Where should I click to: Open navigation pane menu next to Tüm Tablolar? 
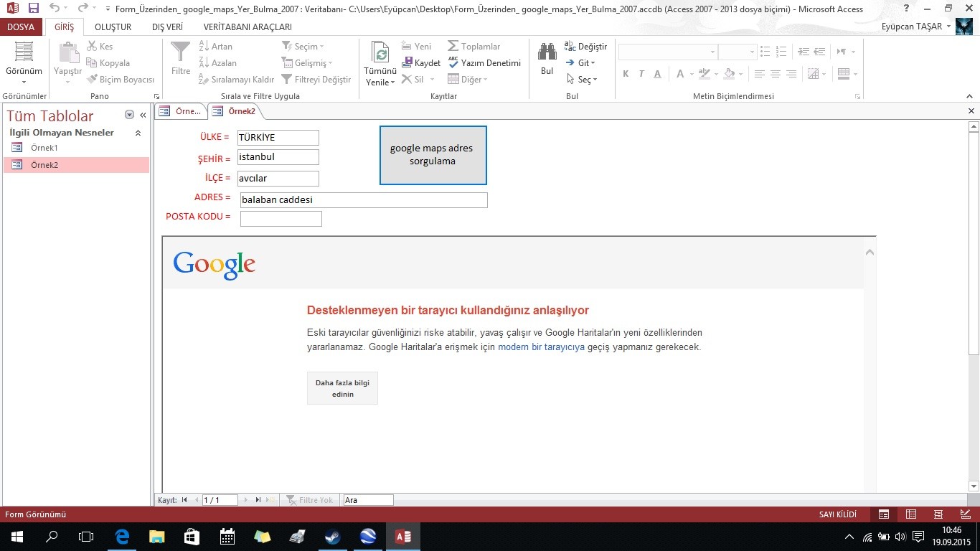pos(129,115)
